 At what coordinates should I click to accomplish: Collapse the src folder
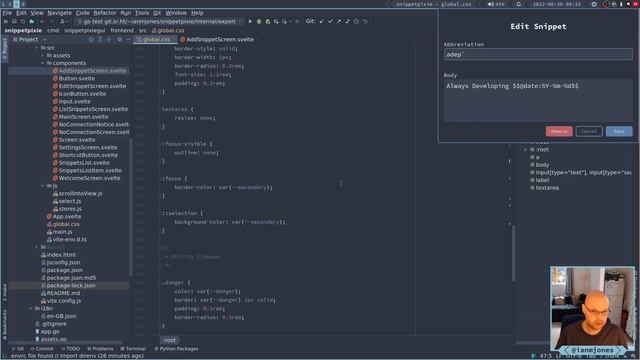[36, 48]
